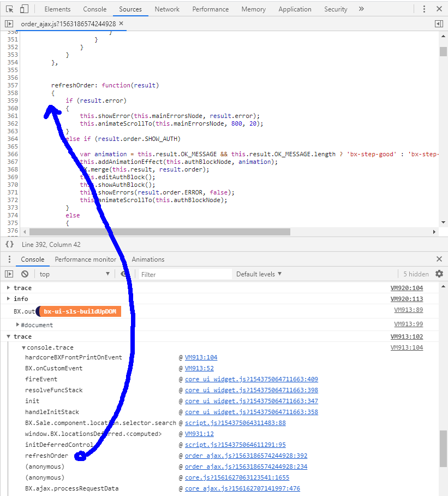This screenshot has height=496, width=448.
Task: Open order_ajax.js line 392 link
Action: tap(246, 456)
